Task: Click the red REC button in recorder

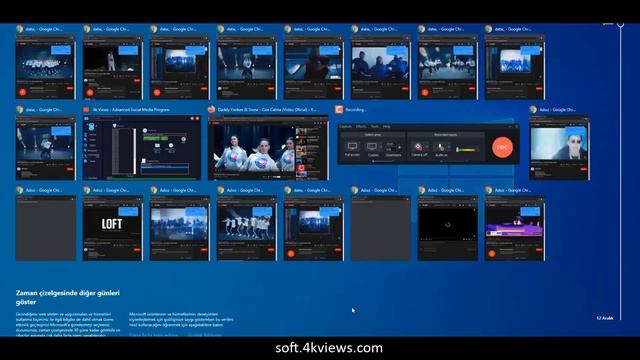Action: coord(502,147)
